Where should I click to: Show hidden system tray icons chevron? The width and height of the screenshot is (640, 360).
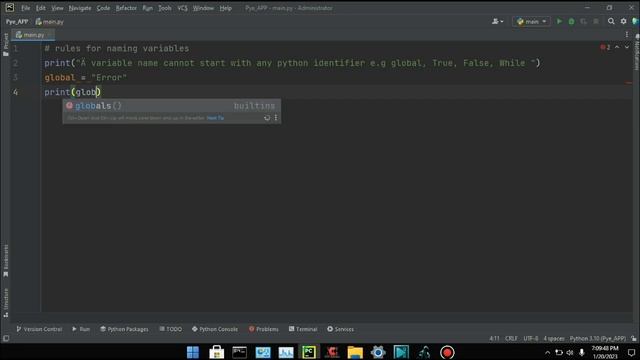tap(547, 352)
